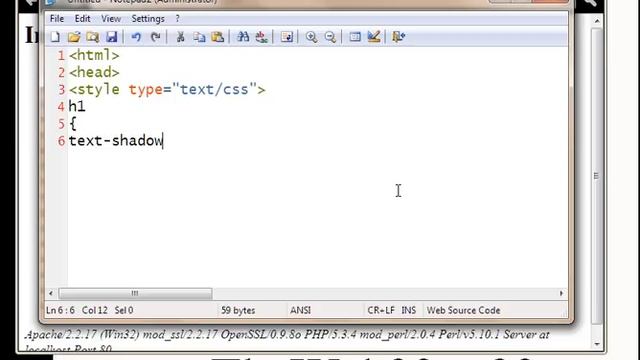640x360 pixels.
Task: Save the file with floppy icon
Action: (111, 37)
